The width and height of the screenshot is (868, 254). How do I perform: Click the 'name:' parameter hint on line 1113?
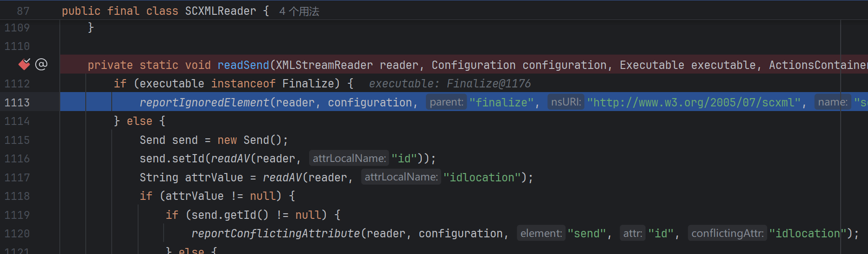(x=832, y=102)
